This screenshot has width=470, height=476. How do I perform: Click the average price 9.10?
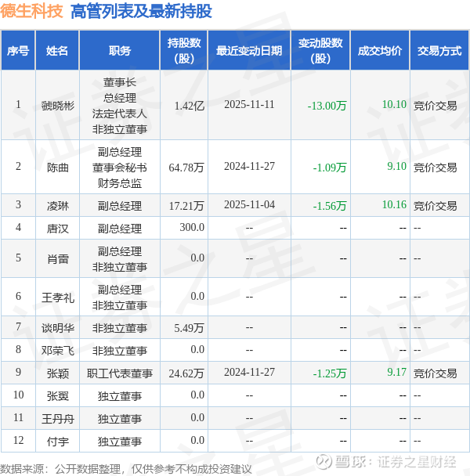click(x=397, y=166)
